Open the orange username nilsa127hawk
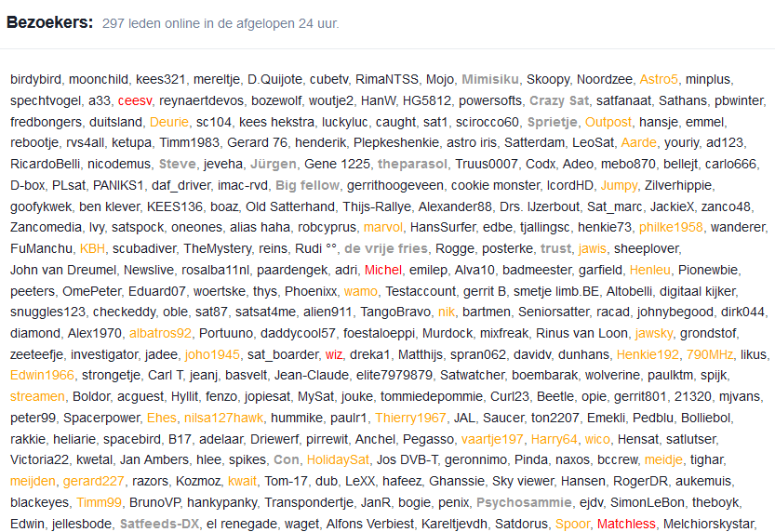775x532 pixels. pyautogui.click(x=223, y=418)
